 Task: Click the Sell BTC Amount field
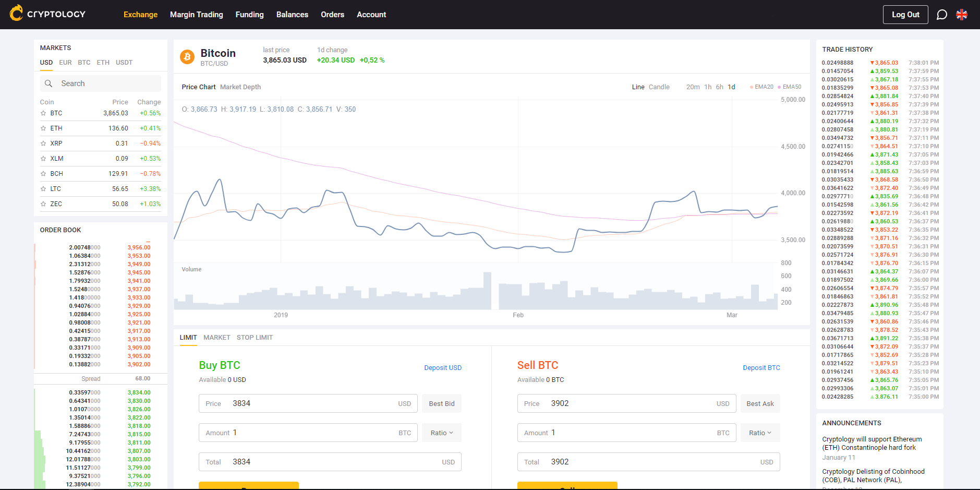tap(627, 433)
